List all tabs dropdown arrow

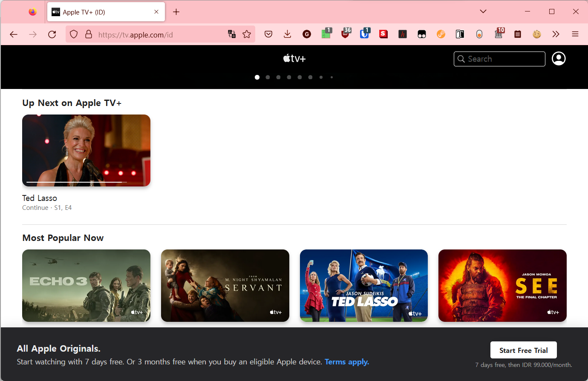point(483,11)
